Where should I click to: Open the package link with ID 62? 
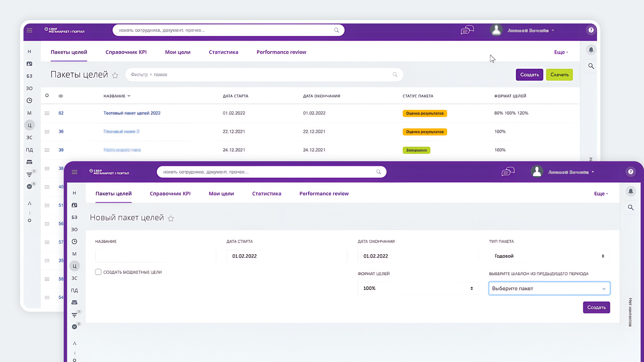[61, 113]
